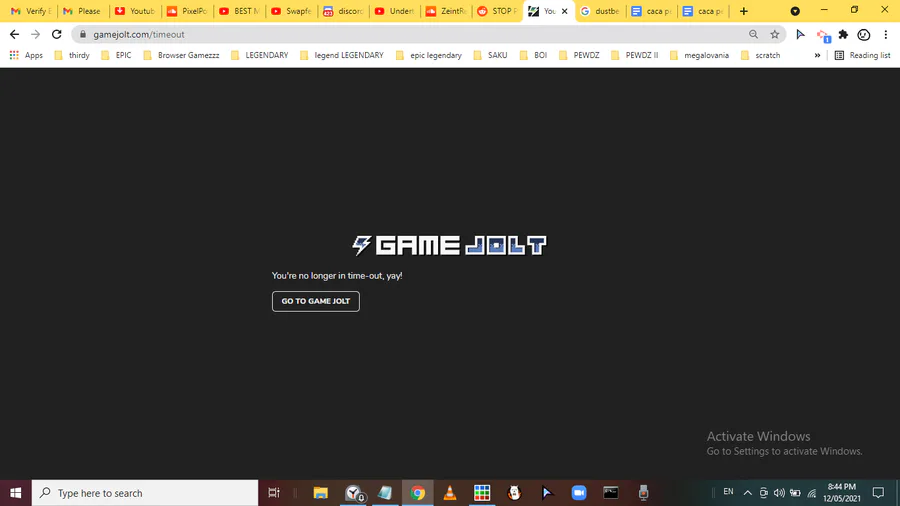
Task: Open the network icon in system tray
Action: [812, 493]
